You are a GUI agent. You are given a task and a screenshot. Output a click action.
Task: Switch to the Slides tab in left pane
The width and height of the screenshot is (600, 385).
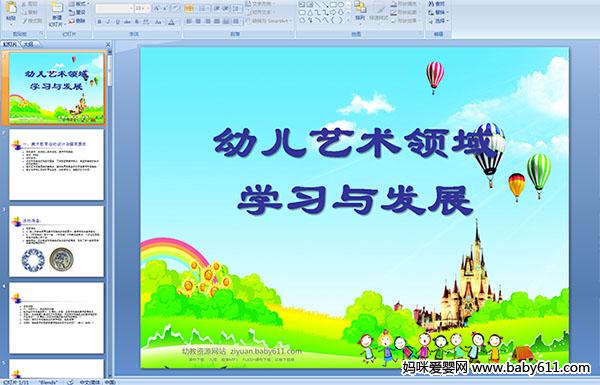[10, 44]
